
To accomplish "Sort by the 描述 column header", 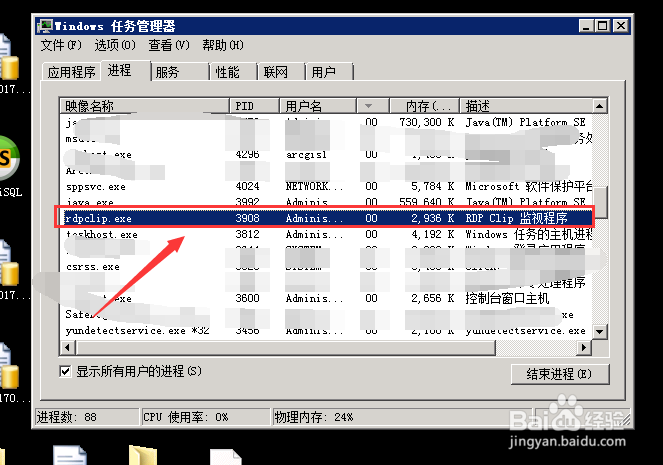I will [x=526, y=106].
